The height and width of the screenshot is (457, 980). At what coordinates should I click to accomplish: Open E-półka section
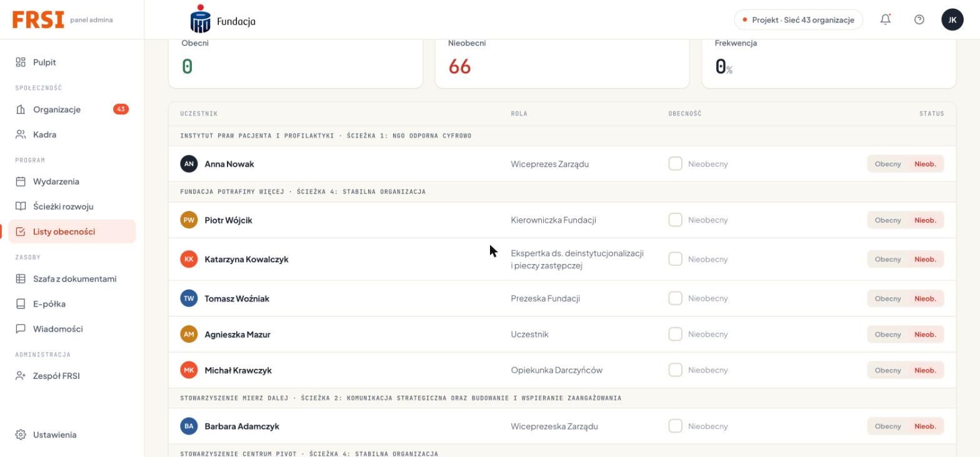72,304
